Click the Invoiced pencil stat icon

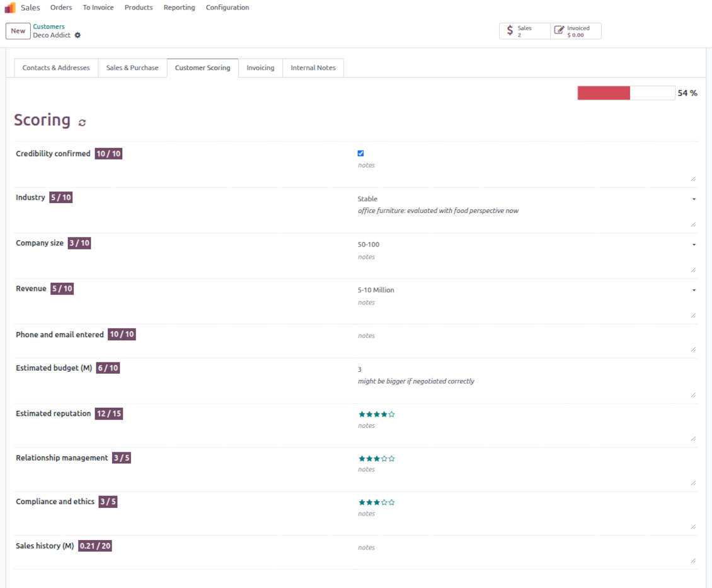(x=559, y=31)
